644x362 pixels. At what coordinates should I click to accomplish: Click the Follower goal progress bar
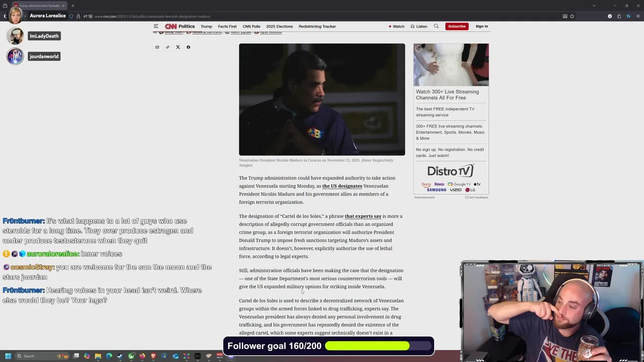coord(379,346)
